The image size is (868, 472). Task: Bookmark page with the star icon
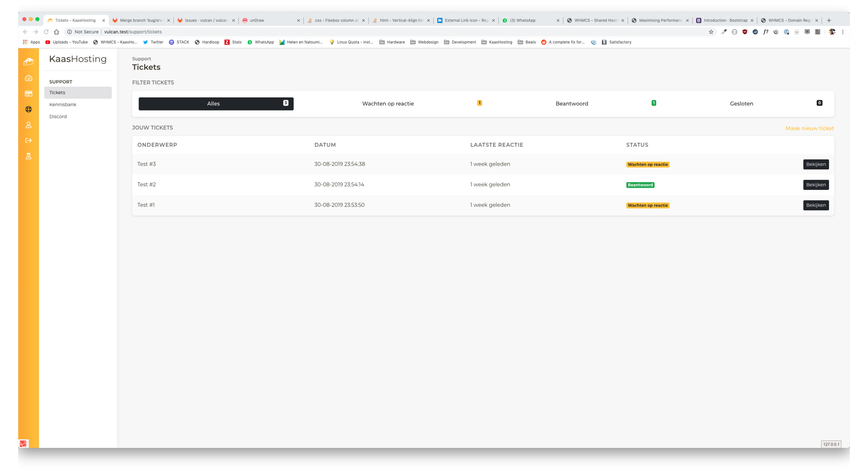coord(711,32)
